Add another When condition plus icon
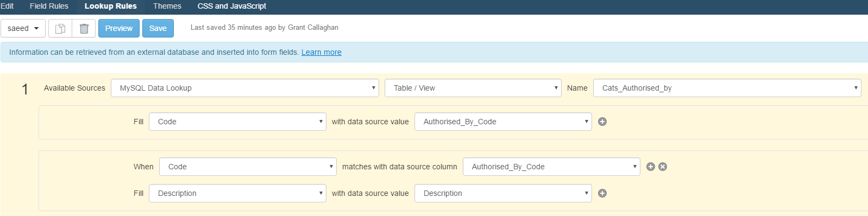Viewport: 868px width, 216px height. pyautogui.click(x=651, y=167)
